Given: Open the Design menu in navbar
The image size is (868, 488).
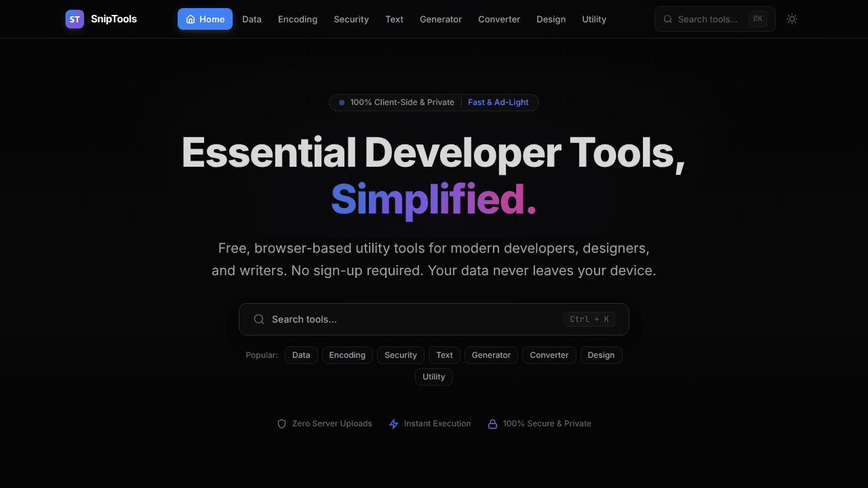Looking at the screenshot, I should click(551, 19).
